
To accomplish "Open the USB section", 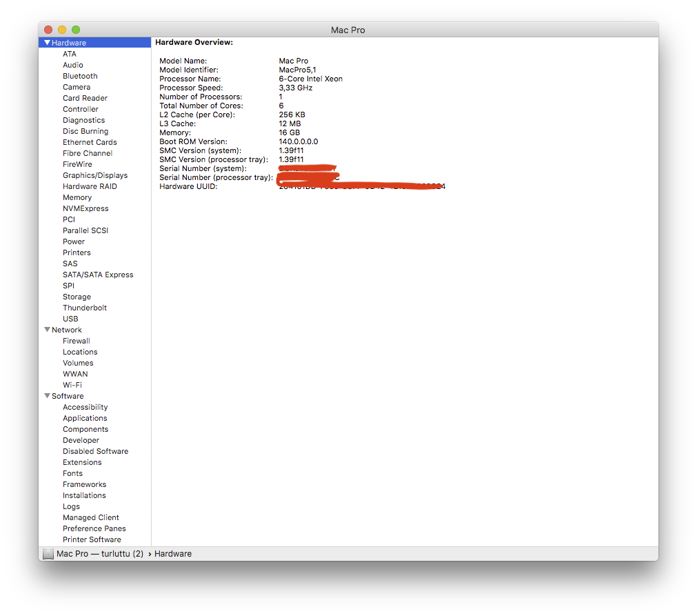I will click(x=70, y=319).
